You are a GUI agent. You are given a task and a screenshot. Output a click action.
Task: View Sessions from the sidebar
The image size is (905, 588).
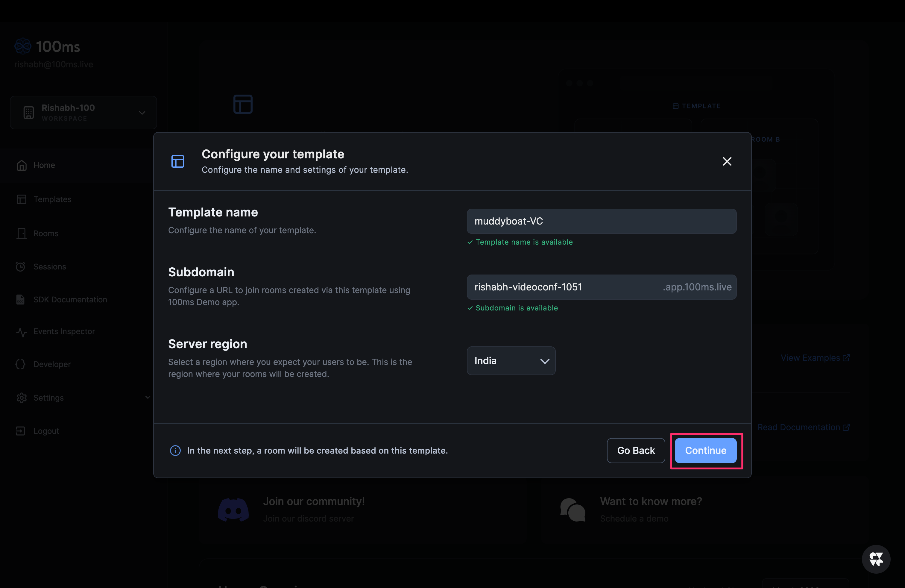pos(49,266)
